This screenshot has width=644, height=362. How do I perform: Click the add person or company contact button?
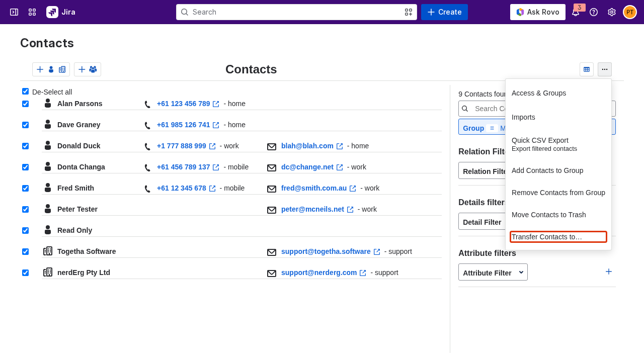pyautogui.click(x=51, y=69)
